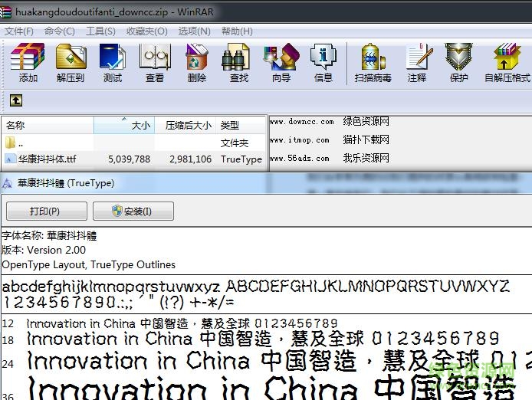Click the Extract To (解压到) icon

pos(71,57)
